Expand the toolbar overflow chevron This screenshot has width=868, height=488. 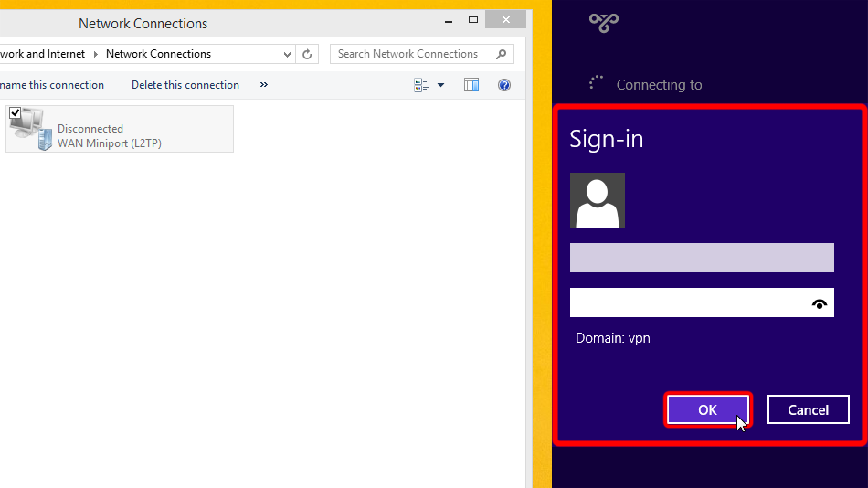[264, 85]
